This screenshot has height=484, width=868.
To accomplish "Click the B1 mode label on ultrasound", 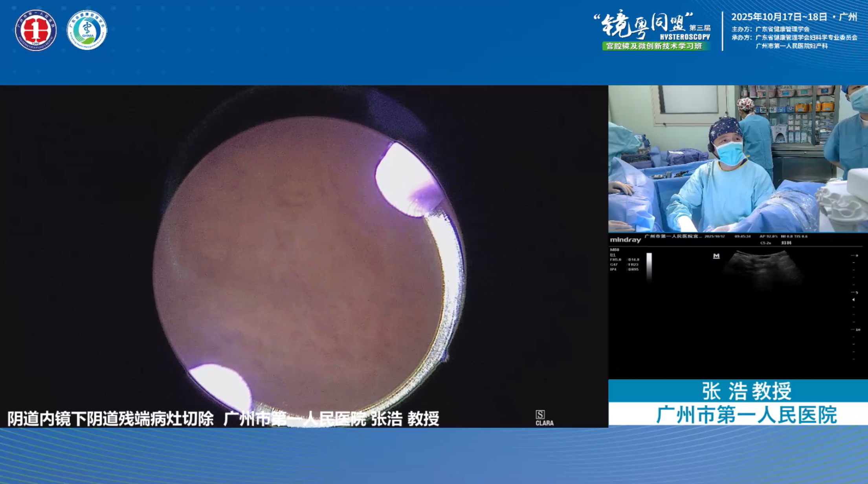I will [613, 255].
